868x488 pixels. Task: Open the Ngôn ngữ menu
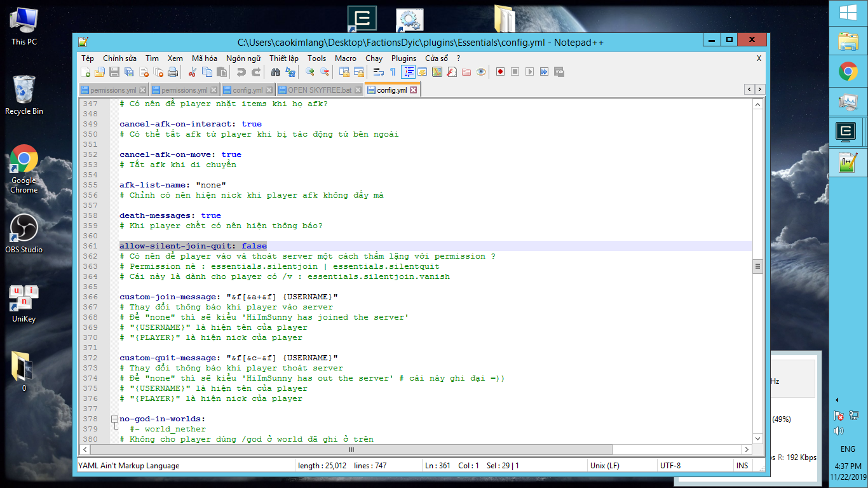coord(245,58)
